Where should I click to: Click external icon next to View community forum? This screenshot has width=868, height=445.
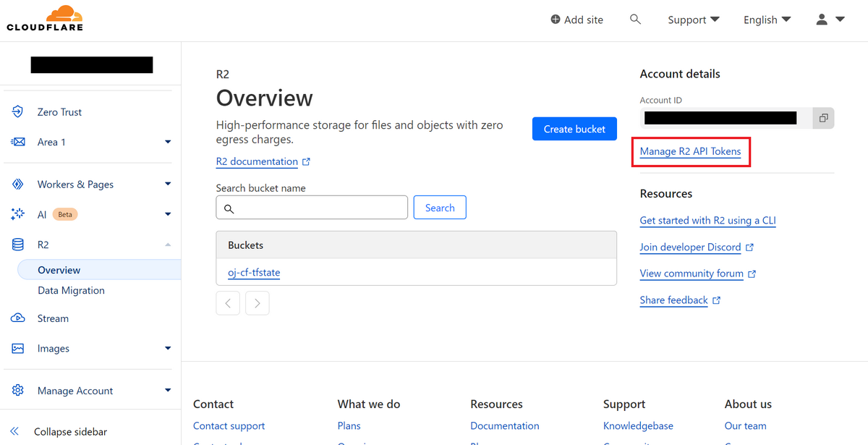click(752, 274)
